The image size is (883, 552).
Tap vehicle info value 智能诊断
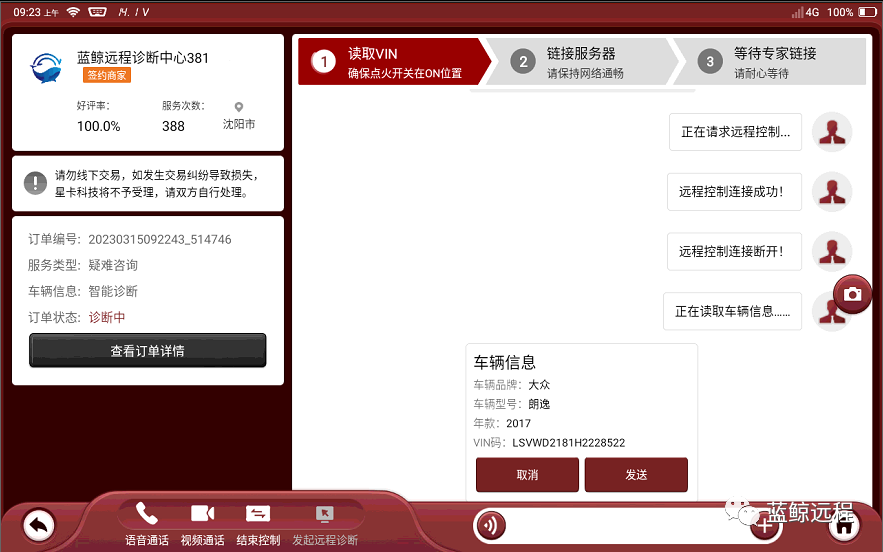coord(113,291)
